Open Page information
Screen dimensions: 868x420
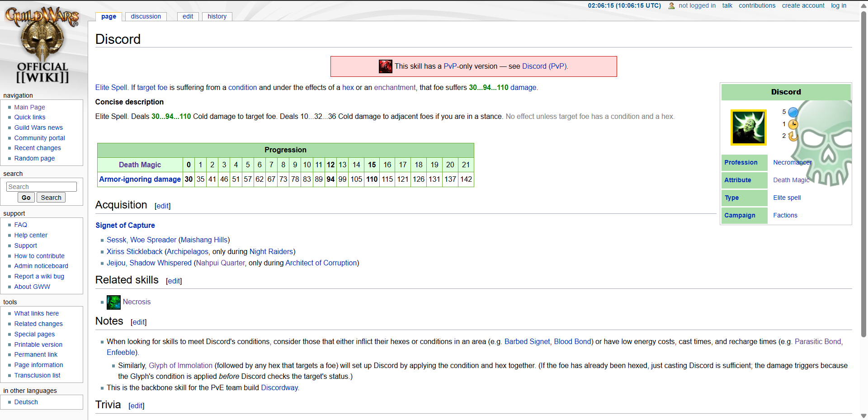click(x=38, y=365)
